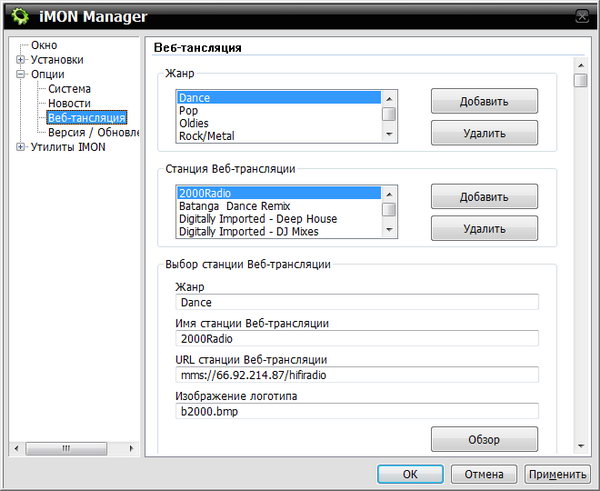Click logo image field b2000.bmp
600x491 pixels.
[x=357, y=411]
